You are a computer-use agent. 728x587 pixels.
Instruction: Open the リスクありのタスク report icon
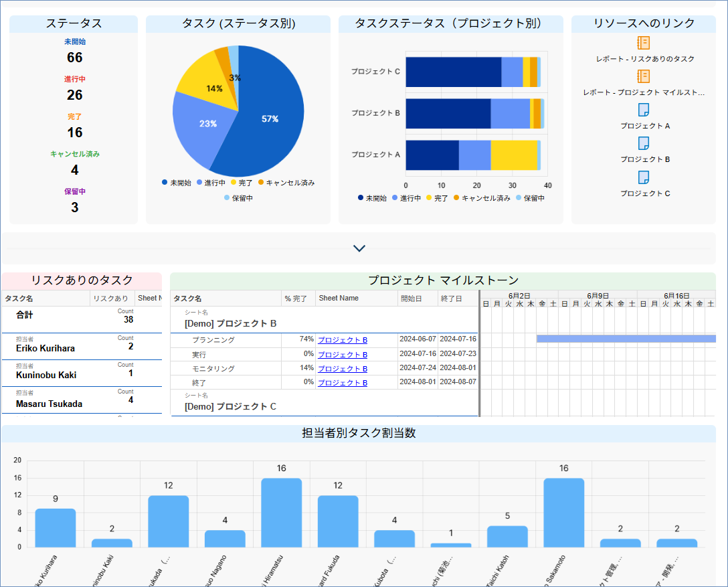[x=643, y=43]
